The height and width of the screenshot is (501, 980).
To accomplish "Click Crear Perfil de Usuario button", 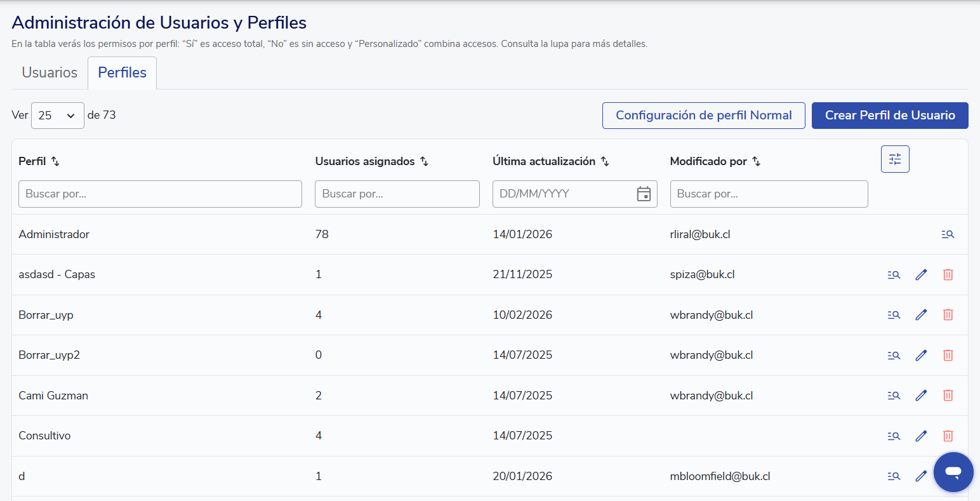I will tap(889, 116).
